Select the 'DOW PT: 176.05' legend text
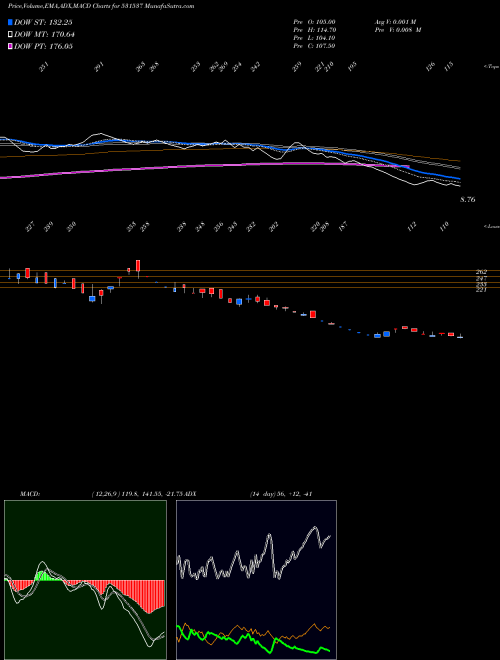 [43, 46]
